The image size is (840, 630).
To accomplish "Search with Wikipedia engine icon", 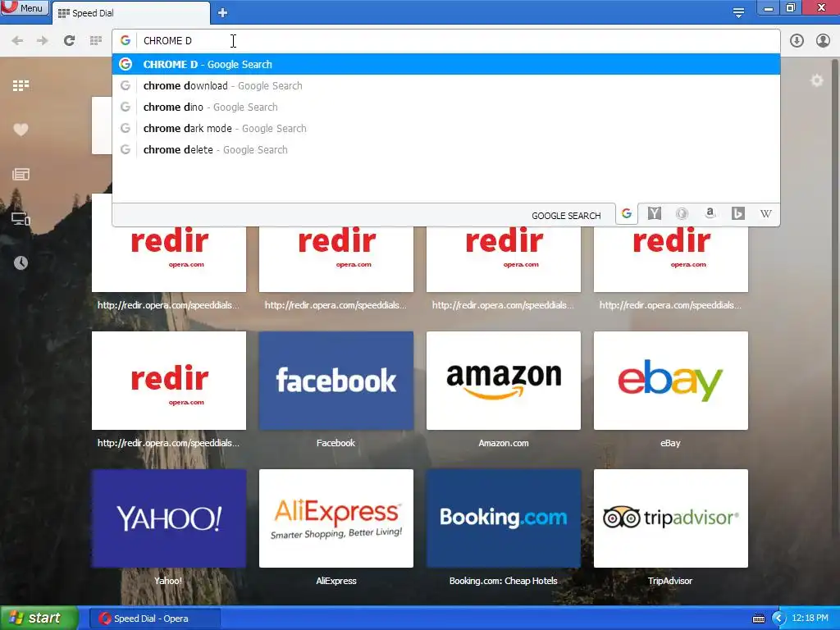I will coord(766,214).
